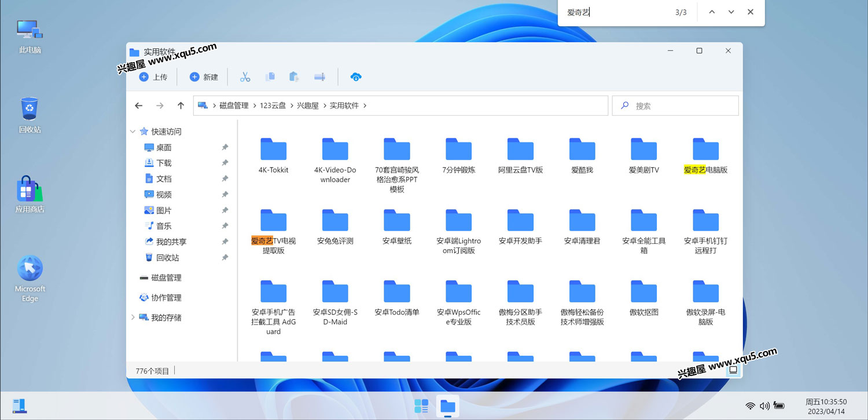Click the 搜索 search input field
Screen dimensions: 868x420
click(x=675, y=106)
